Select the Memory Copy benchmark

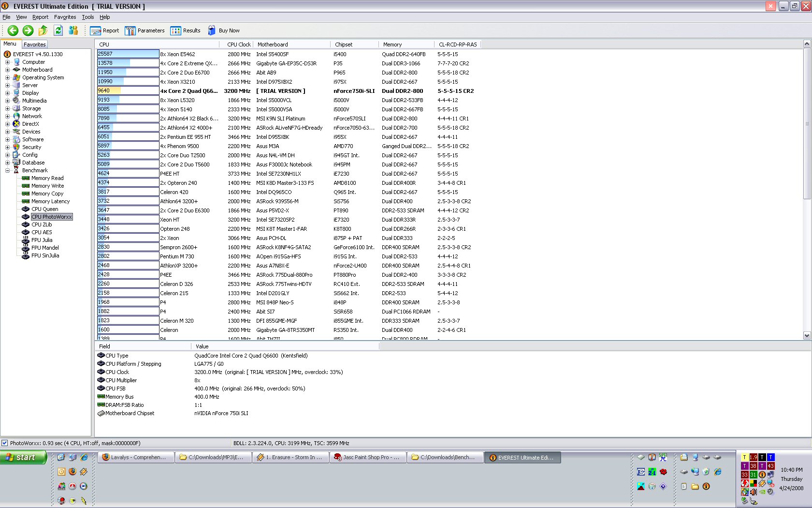point(47,194)
